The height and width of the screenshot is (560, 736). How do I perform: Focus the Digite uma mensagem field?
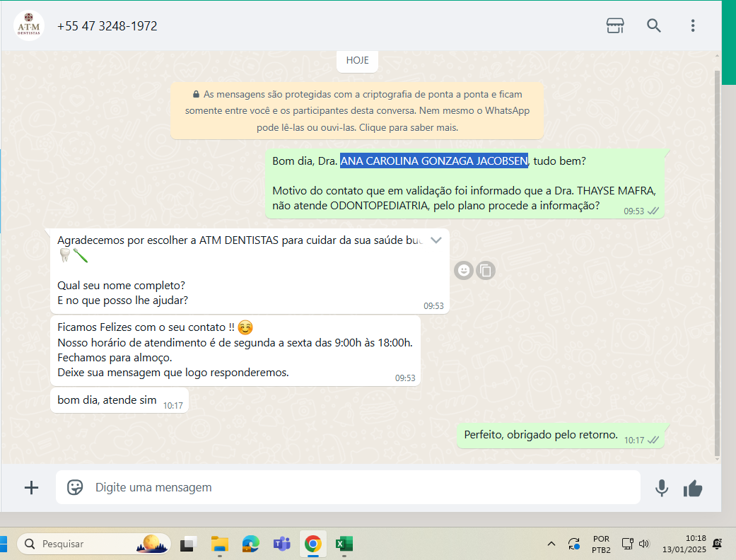pyautogui.click(x=348, y=487)
